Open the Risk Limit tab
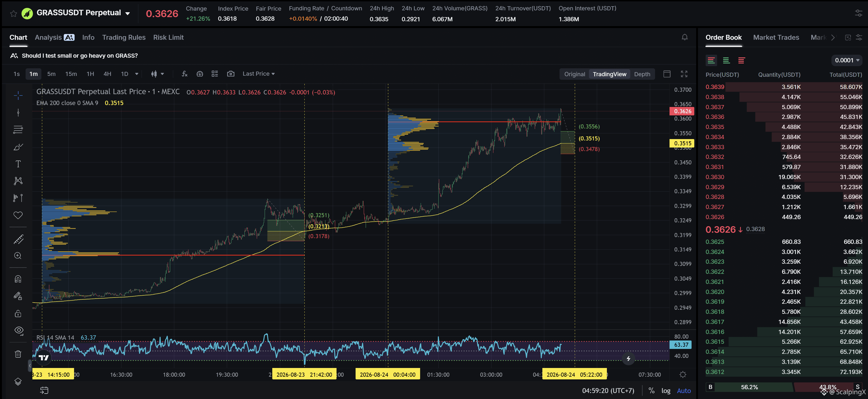Screen dimensions: 868x399 (x=169, y=37)
